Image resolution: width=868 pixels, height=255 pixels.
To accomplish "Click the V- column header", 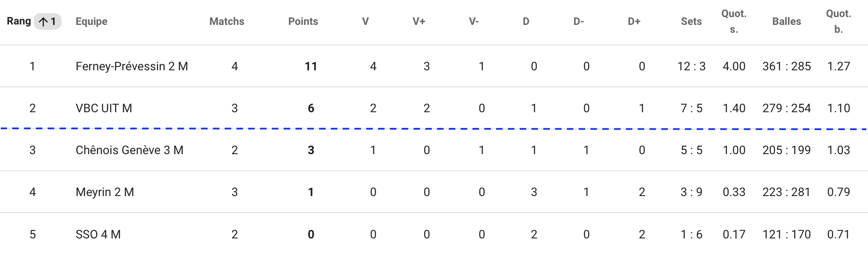I will coord(474,21).
